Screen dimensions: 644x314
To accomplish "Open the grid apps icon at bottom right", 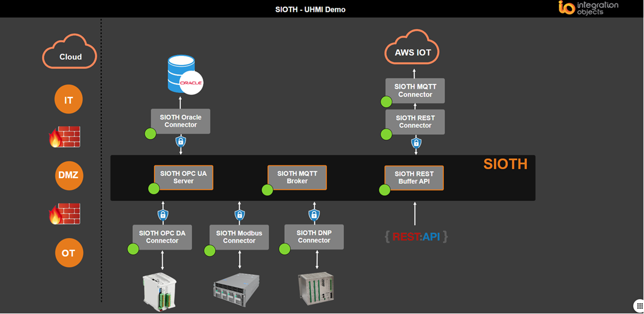I will click(x=639, y=306).
